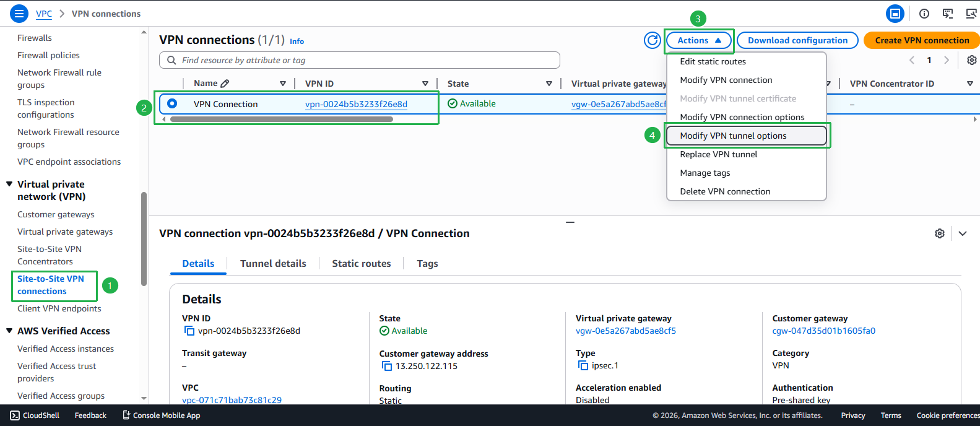Image resolution: width=980 pixels, height=426 pixels.
Task: Copy customer gateway address 13.250.122.115
Action: pyautogui.click(x=387, y=366)
